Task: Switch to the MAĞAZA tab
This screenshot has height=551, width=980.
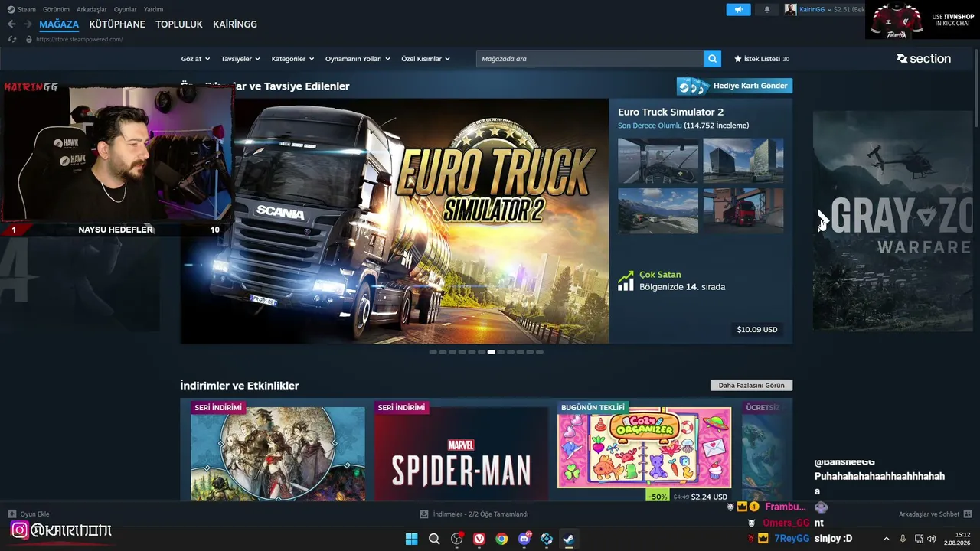Action: coord(59,24)
